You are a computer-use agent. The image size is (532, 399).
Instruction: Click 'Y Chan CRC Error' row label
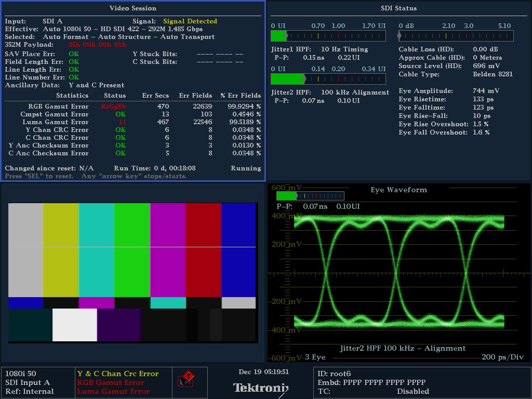point(57,130)
